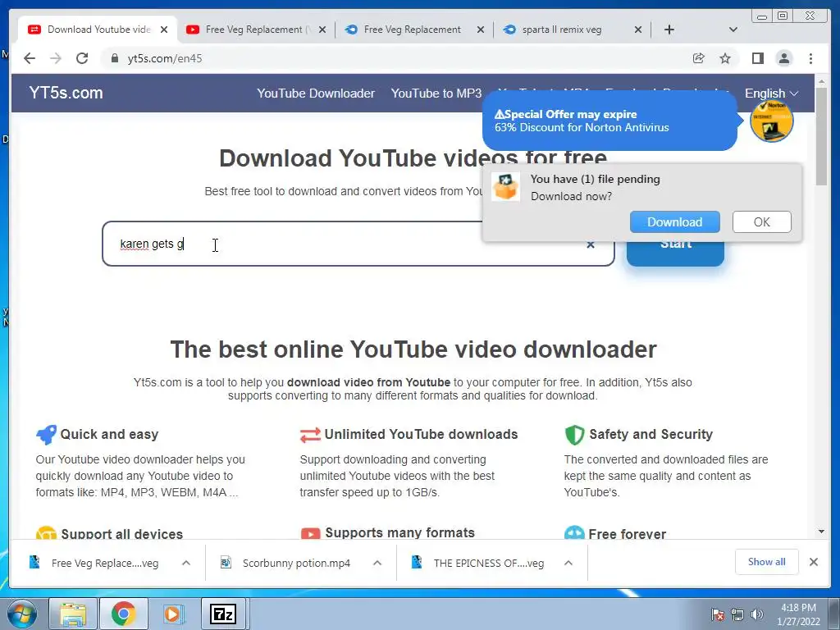The image size is (840, 630).
Task: Click the volume speaker tray icon
Action: pos(757,614)
